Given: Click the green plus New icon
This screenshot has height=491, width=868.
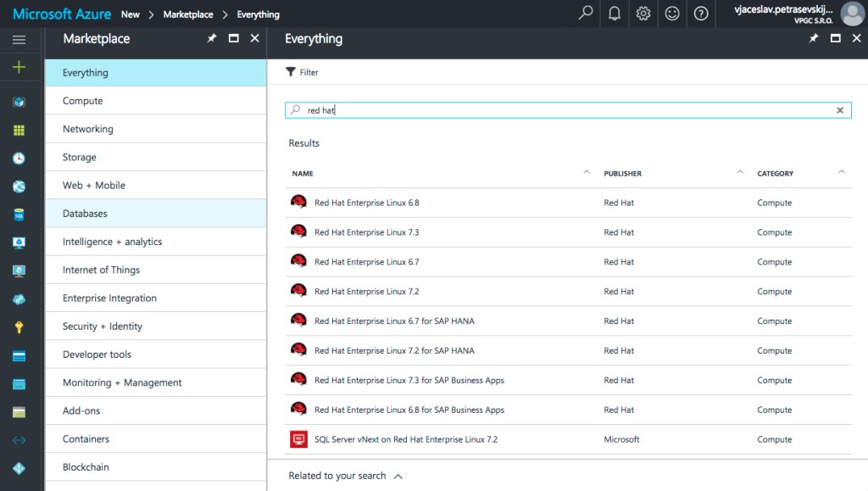Looking at the screenshot, I should click(x=19, y=67).
